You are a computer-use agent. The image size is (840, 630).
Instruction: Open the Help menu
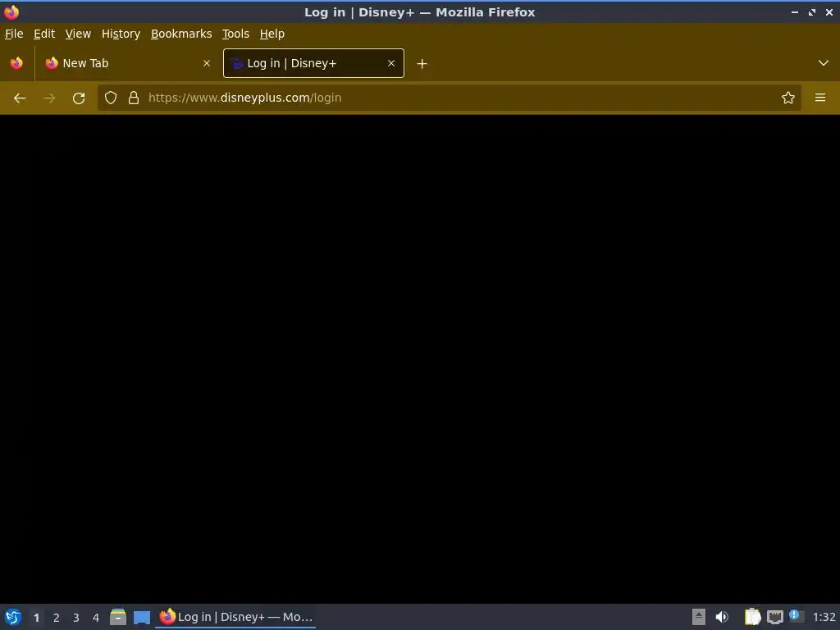[x=272, y=34]
